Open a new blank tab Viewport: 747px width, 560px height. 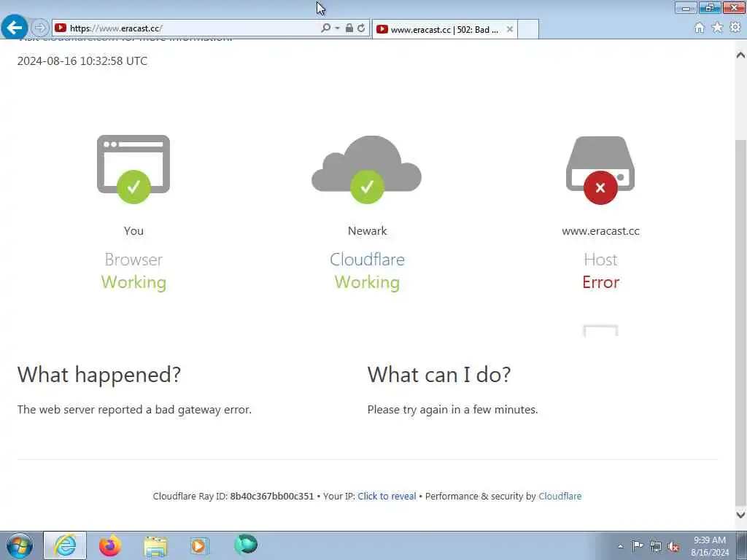(x=528, y=29)
